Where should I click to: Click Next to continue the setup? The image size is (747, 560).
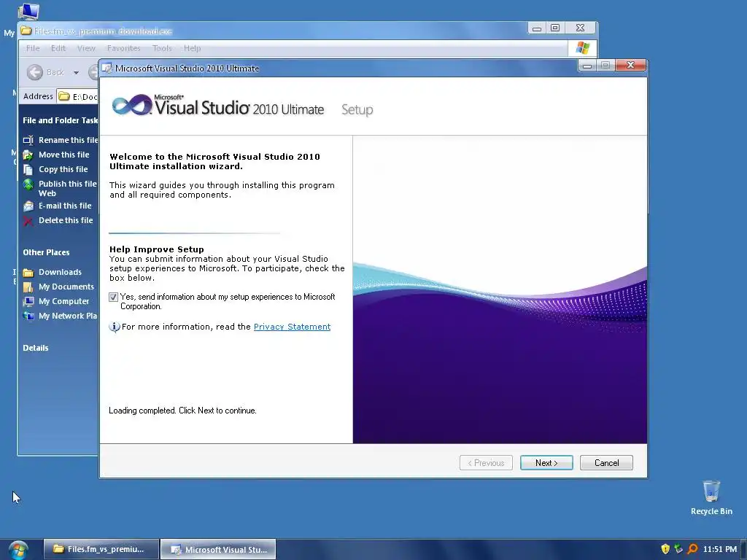pos(546,462)
